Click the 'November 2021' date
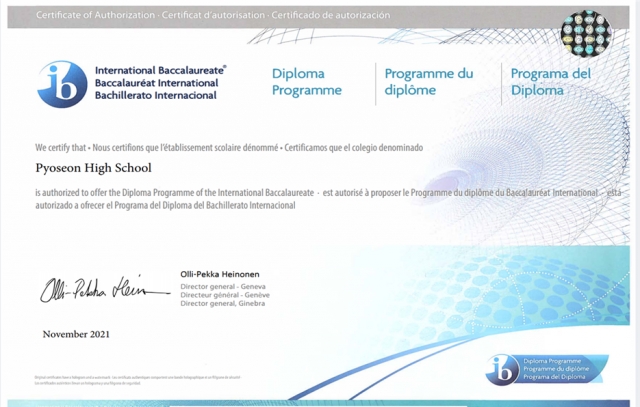 (76, 334)
